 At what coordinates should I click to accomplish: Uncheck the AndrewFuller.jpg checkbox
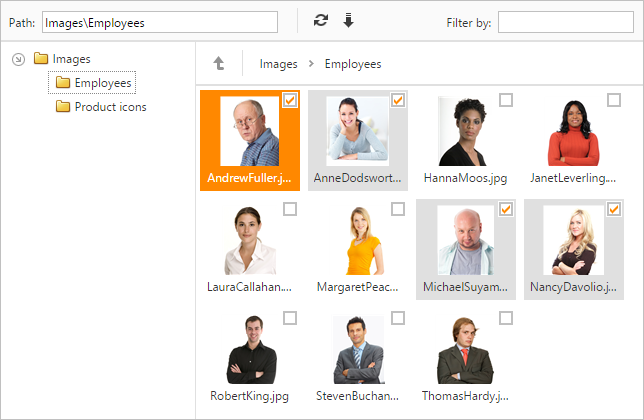290,100
